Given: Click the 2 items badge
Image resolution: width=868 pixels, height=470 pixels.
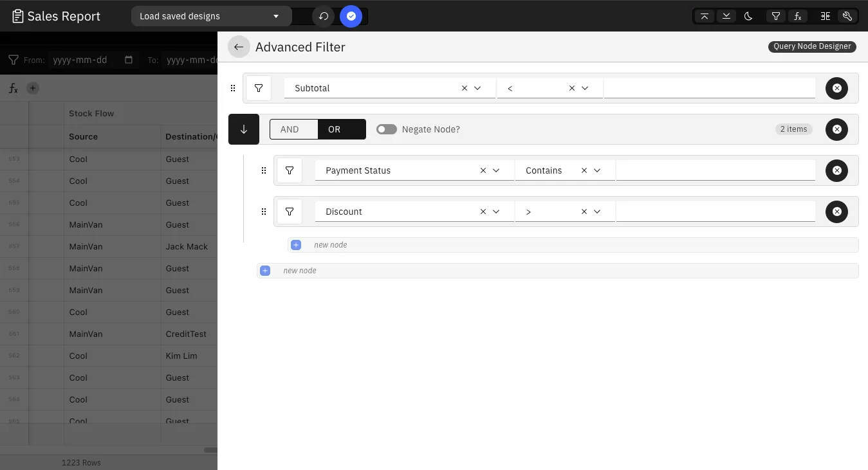Looking at the screenshot, I should (x=793, y=129).
